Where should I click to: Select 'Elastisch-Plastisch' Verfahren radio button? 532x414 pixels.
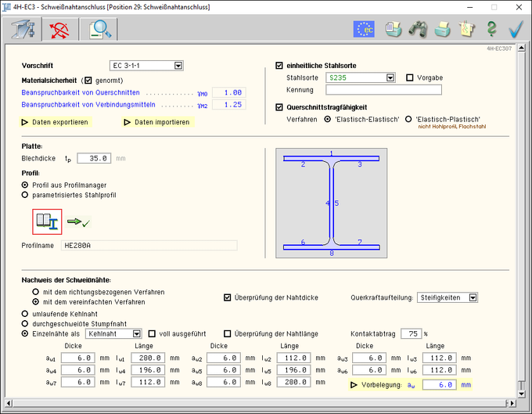410,119
